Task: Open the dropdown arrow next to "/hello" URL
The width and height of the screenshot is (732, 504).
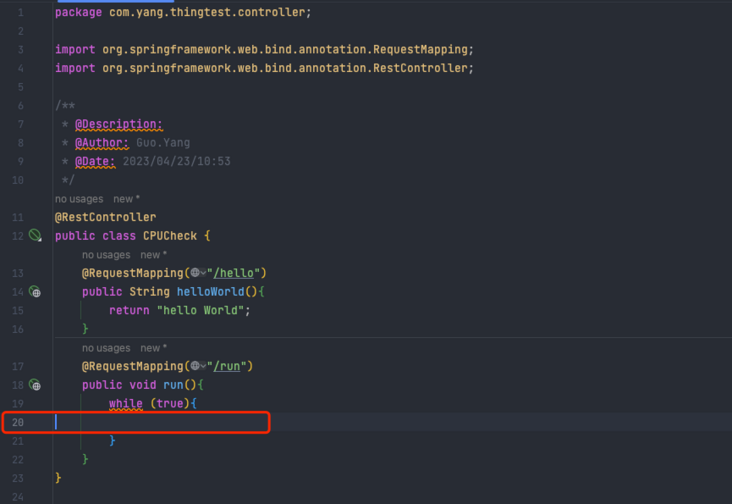Action: pos(204,273)
